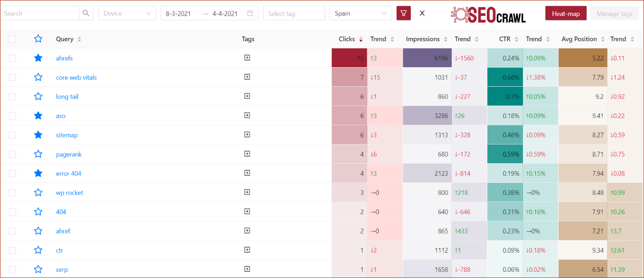Clear filters with the X icon
The height and width of the screenshot is (278, 644).
[x=422, y=13]
